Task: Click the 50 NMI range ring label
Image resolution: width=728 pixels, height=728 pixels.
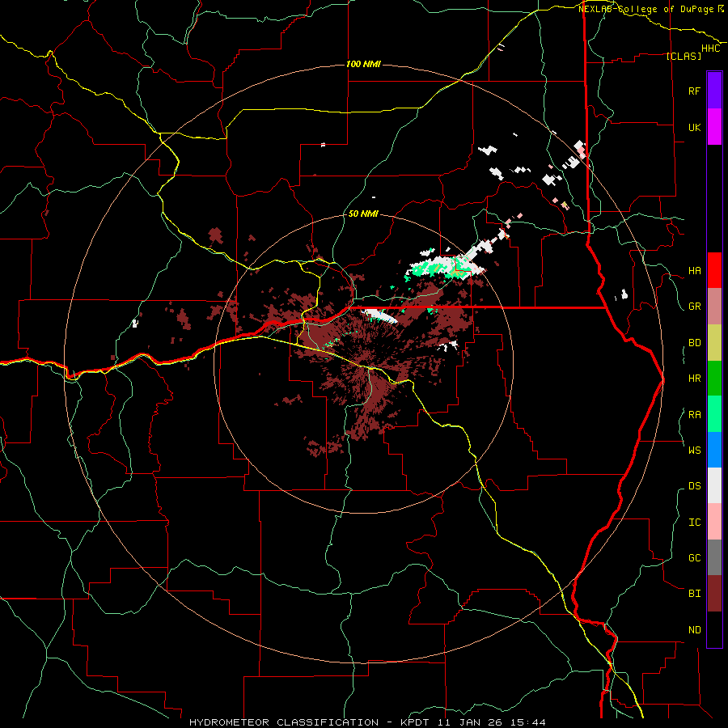Action: click(x=363, y=214)
